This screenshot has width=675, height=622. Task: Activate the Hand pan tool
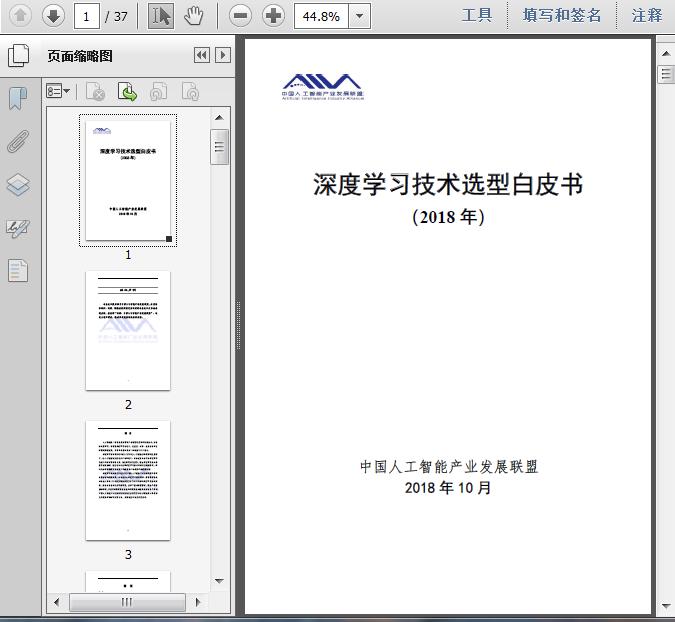pyautogui.click(x=194, y=16)
